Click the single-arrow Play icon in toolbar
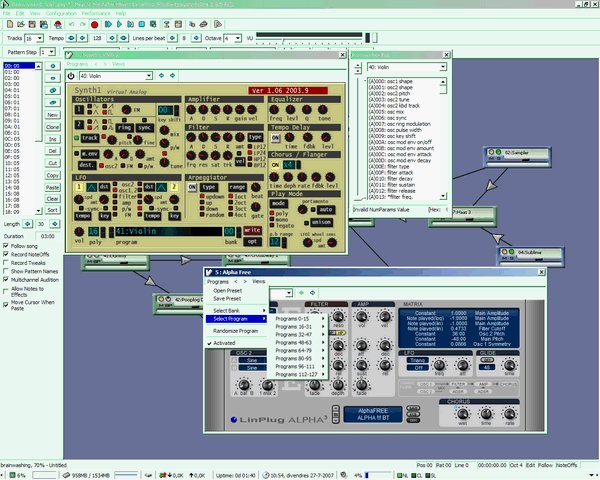The image size is (600, 480). click(x=119, y=24)
